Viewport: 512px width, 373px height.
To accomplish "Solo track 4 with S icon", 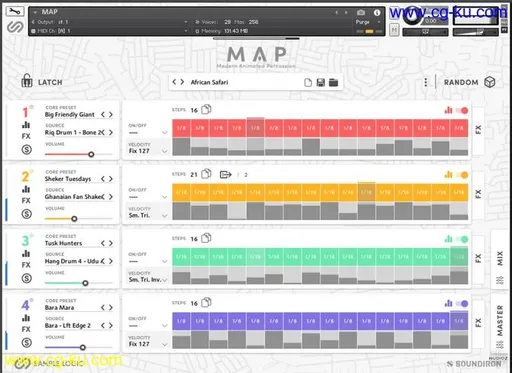I will pyautogui.click(x=27, y=343).
